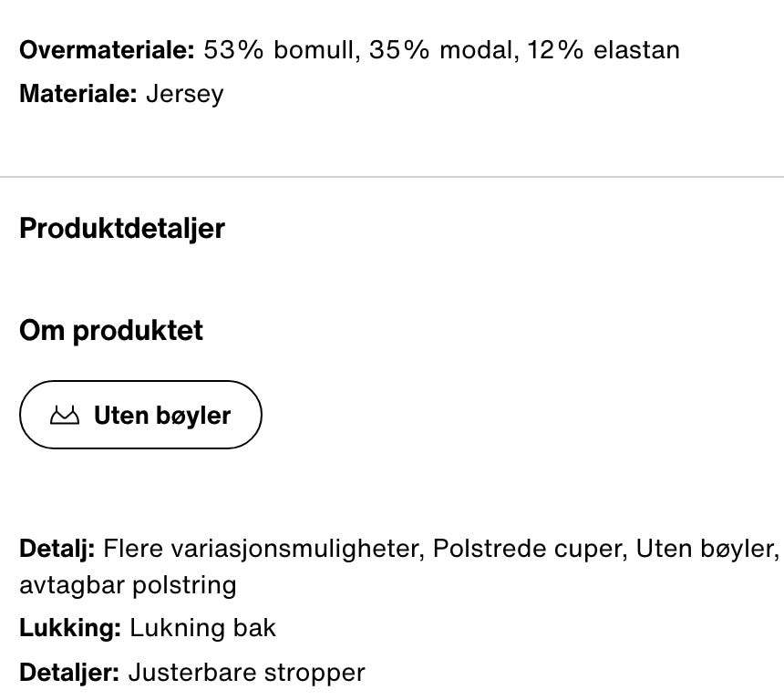The width and height of the screenshot is (784, 700).
Task: Click the Detalj label
Action: pyautogui.click(x=57, y=549)
